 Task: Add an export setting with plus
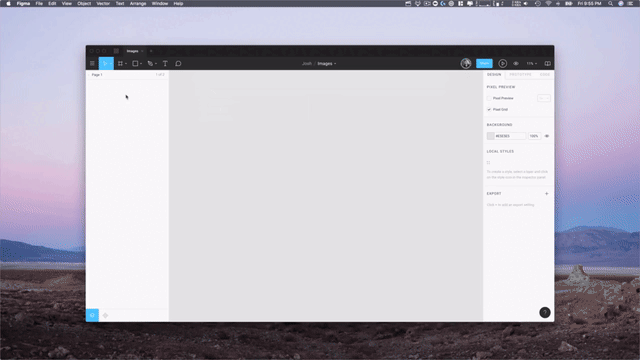pos(547,193)
